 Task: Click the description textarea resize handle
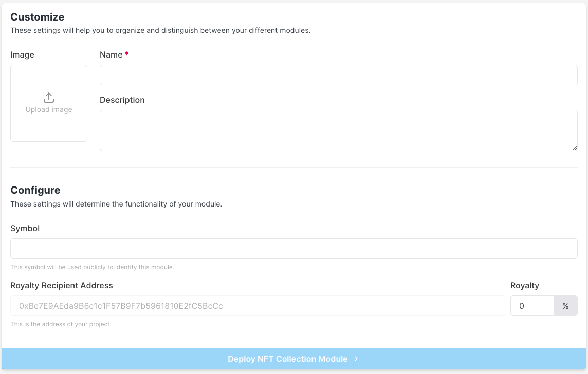[575, 148]
